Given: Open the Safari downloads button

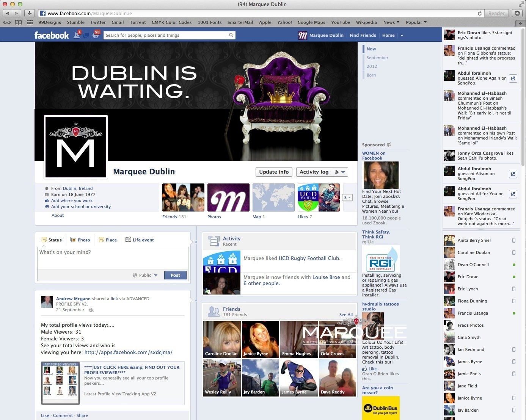Looking at the screenshot, I should click(x=518, y=13).
